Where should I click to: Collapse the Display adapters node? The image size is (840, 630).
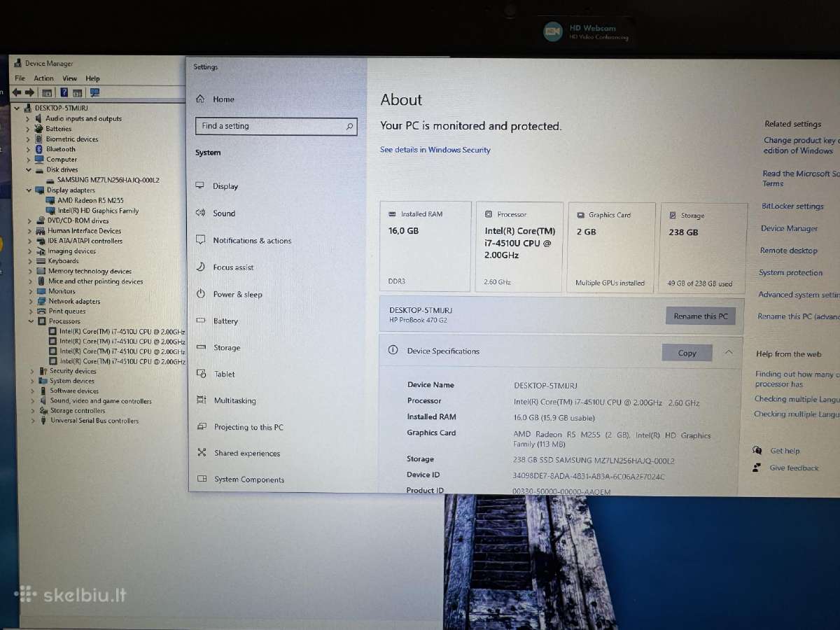(29, 190)
